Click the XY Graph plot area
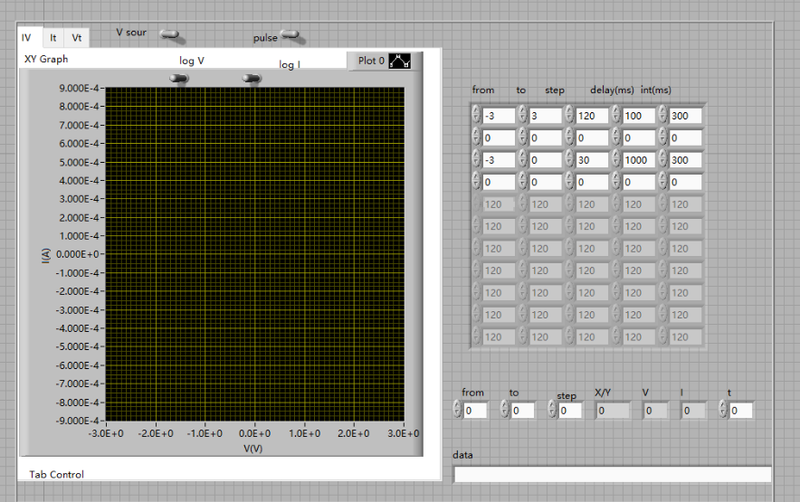This screenshot has width=800, height=502. [254, 253]
